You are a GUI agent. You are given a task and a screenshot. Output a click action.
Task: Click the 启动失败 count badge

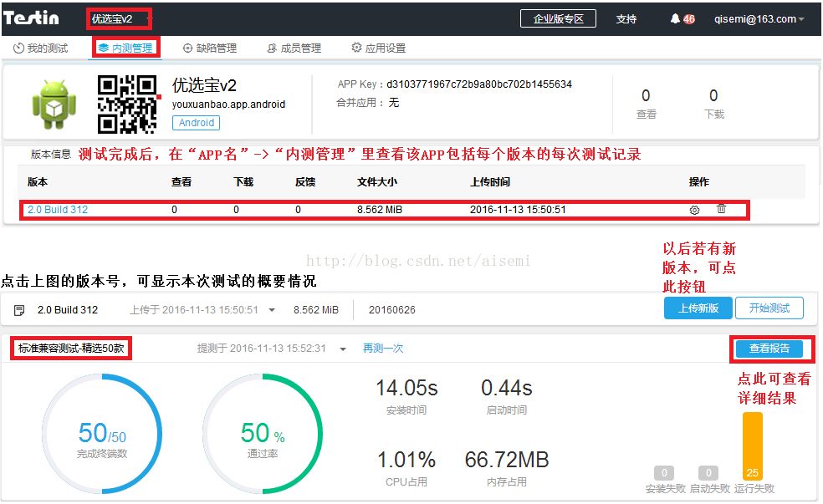click(708, 472)
